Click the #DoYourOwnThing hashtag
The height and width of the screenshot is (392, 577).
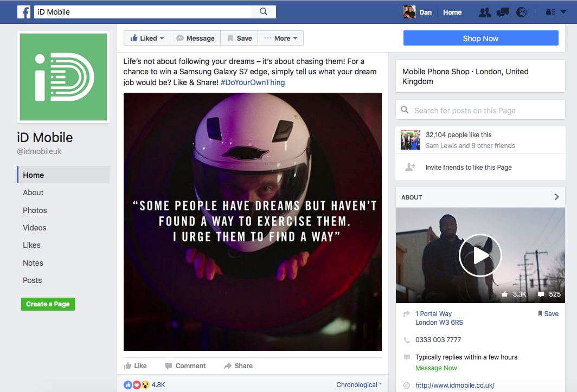point(253,82)
